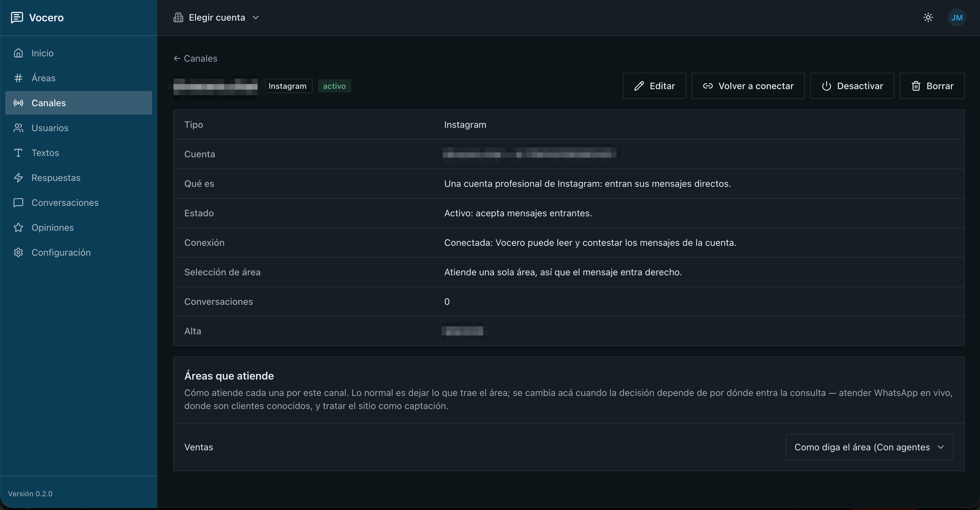The width and height of the screenshot is (980, 510).
Task: Open Conversaciones from the sidebar
Action: pyautogui.click(x=79, y=202)
